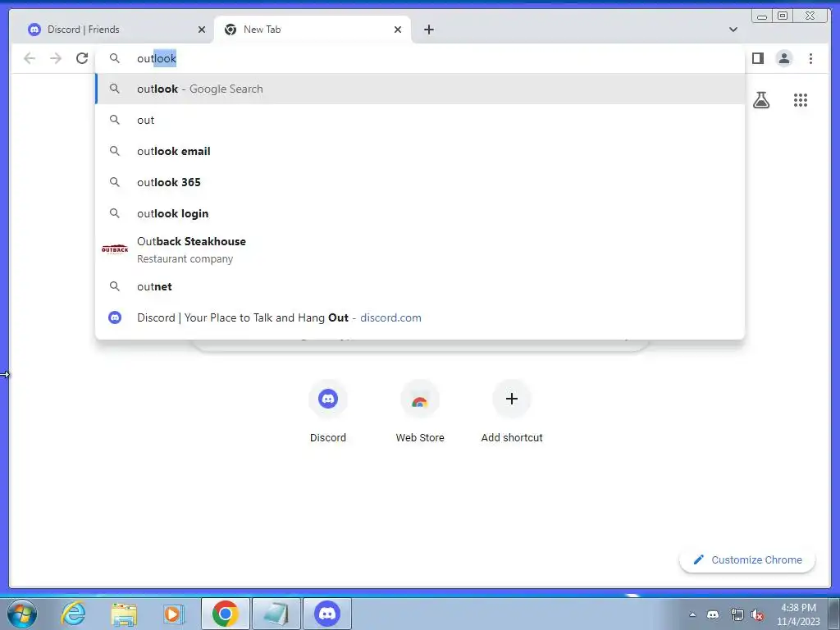This screenshot has height=630, width=840.
Task: Pick the 'outlook email' suggestion
Action: pos(420,151)
